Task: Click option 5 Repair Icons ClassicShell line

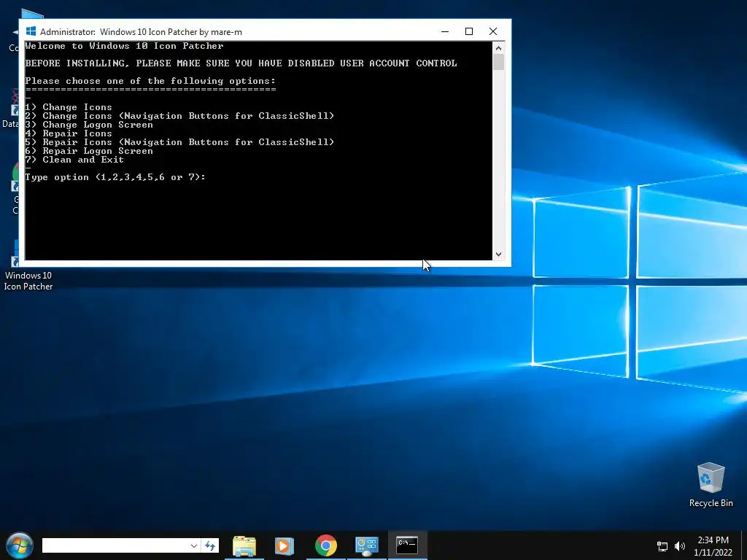Action: click(179, 142)
